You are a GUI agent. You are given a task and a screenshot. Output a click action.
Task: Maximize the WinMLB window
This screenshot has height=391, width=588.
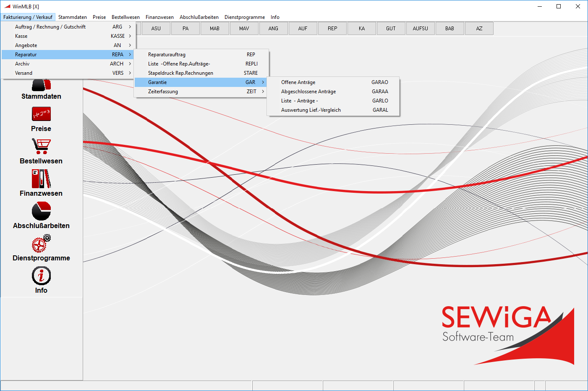point(559,6)
